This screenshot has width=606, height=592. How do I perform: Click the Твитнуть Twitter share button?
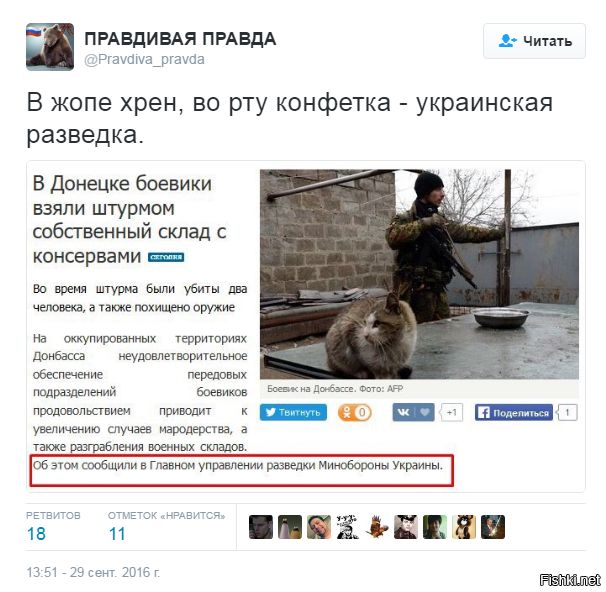click(x=293, y=412)
